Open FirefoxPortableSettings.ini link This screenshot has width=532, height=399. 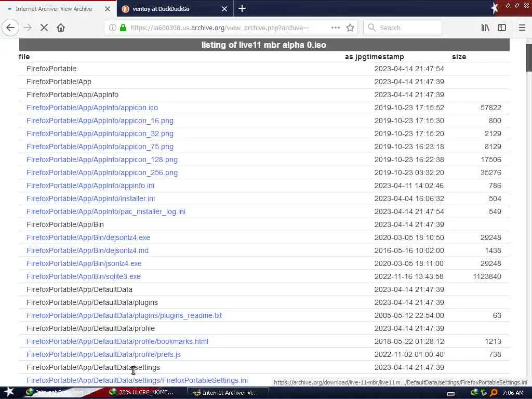tap(137, 380)
